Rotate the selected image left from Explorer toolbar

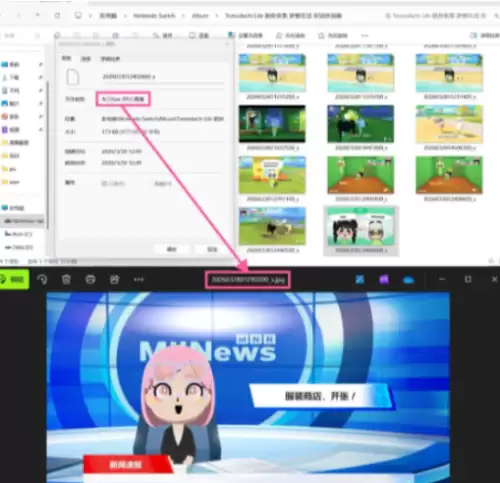[x=291, y=35]
